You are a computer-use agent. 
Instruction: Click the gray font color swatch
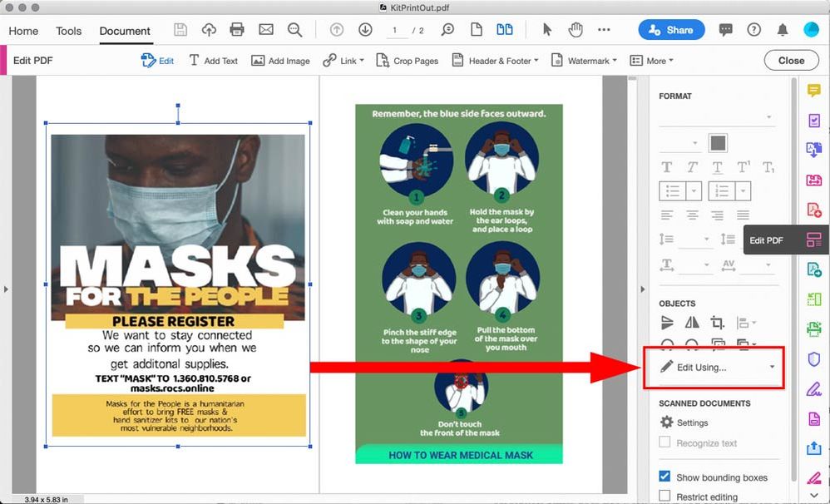[718, 143]
